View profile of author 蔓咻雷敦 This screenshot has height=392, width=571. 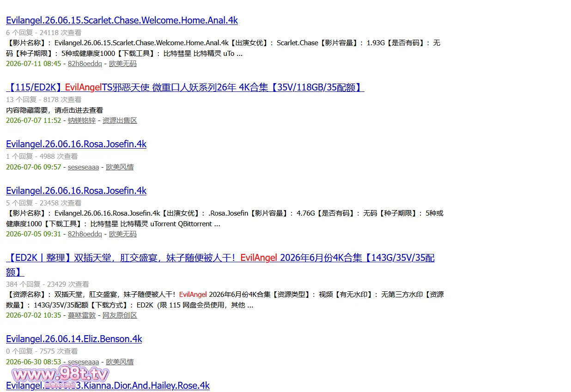pos(82,315)
